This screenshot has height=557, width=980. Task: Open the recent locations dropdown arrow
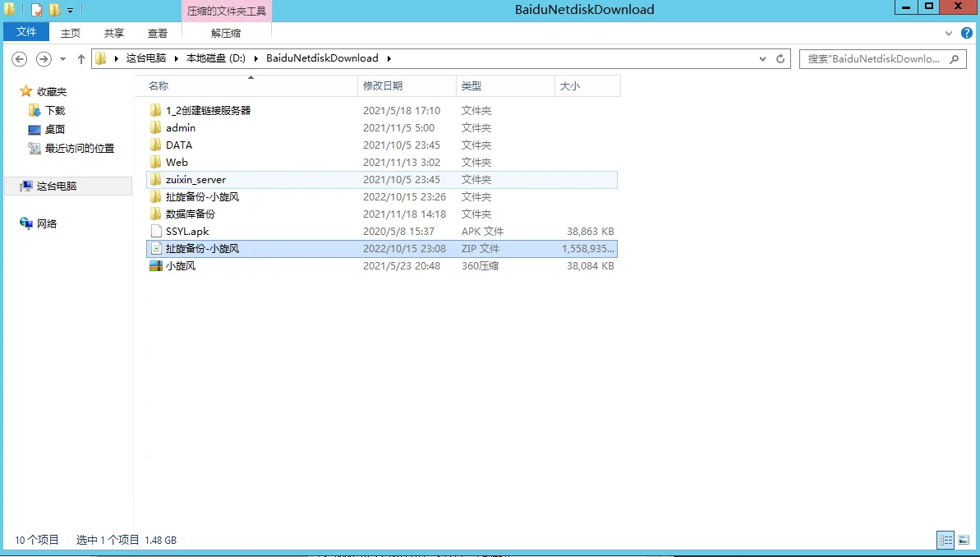62,59
